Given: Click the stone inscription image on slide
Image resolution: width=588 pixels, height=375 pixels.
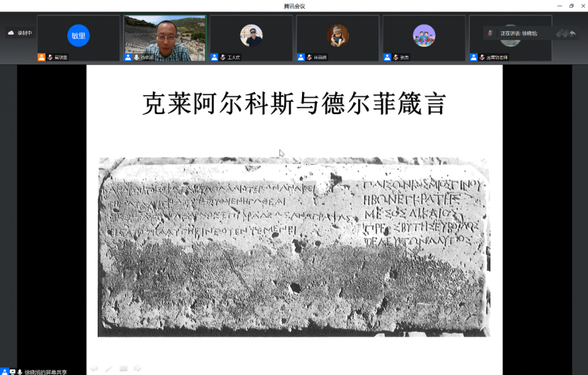Looking at the screenshot, I should coord(294,246).
